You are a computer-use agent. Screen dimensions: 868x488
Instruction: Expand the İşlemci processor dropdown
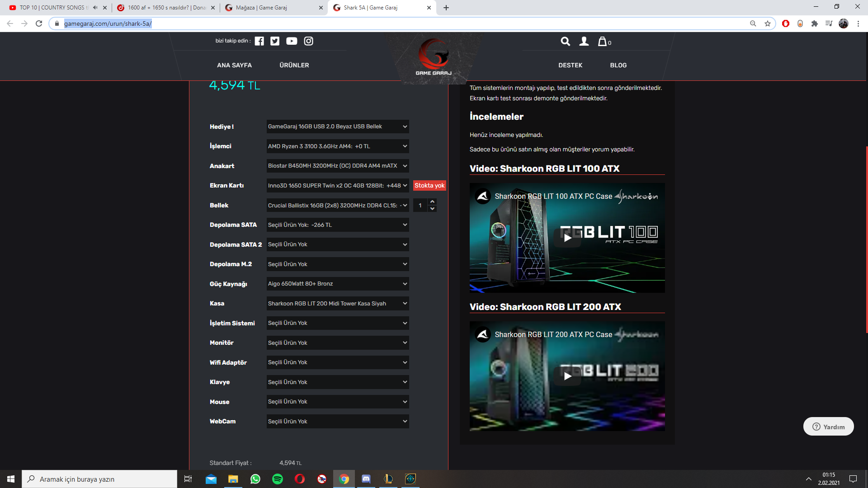(x=337, y=146)
